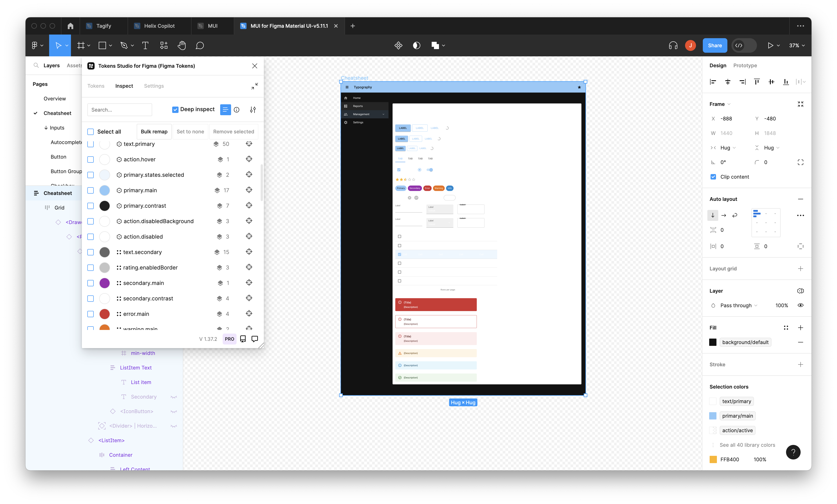
Task: Expand the Zoom percentage menu at 37%
Action: click(x=796, y=45)
